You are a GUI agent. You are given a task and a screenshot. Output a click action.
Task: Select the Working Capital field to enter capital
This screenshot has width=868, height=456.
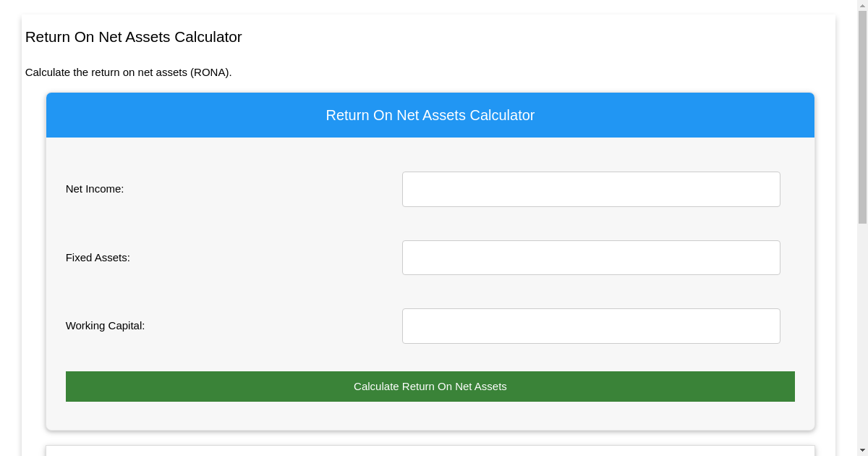coord(591,326)
